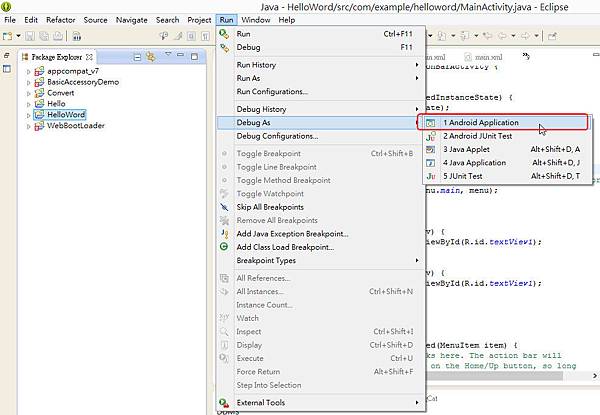This screenshot has width=600, height=415.
Task: Open the Back navigation history dropdown arrow
Action: (x=513, y=36)
